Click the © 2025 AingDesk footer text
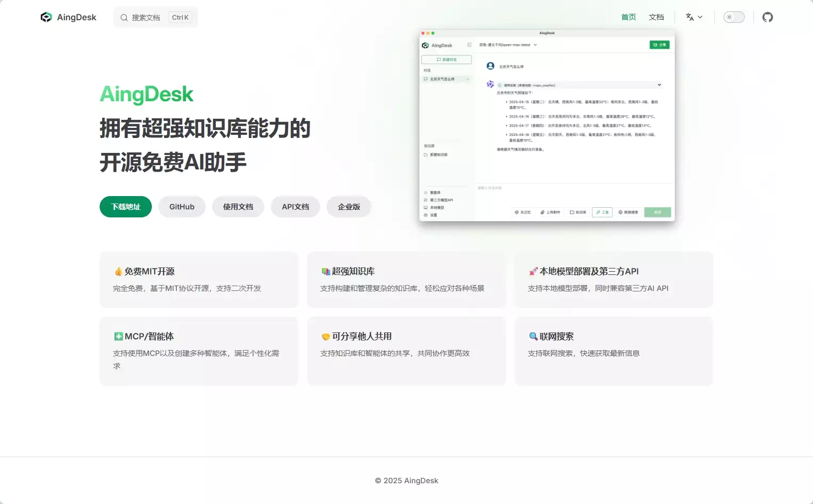 click(407, 481)
